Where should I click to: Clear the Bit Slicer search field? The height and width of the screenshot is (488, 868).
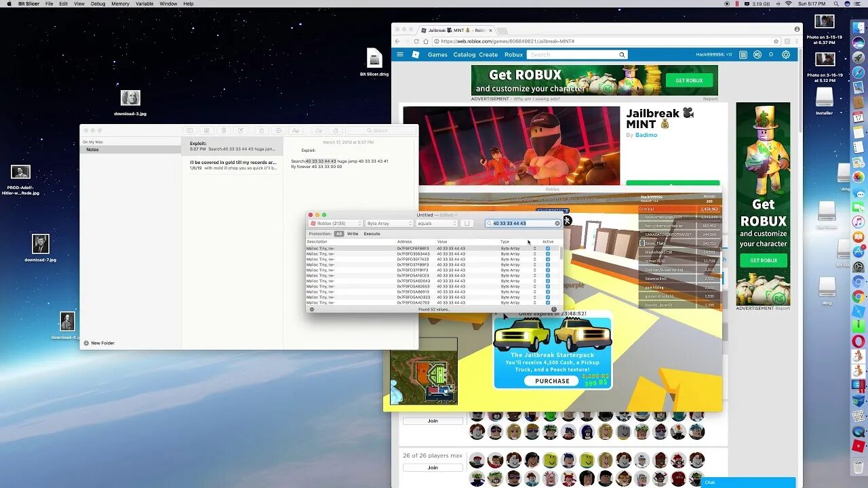(x=557, y=223)
